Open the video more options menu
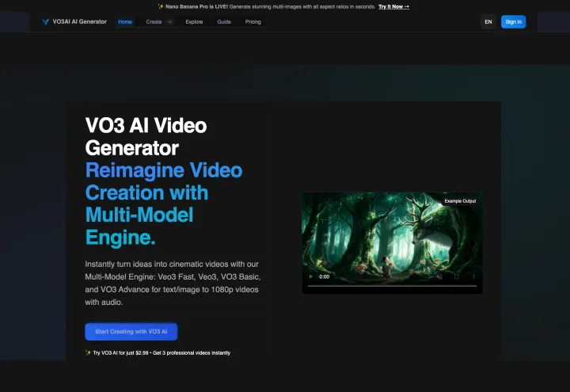570x392 pixels. click(x=473, y=276)
